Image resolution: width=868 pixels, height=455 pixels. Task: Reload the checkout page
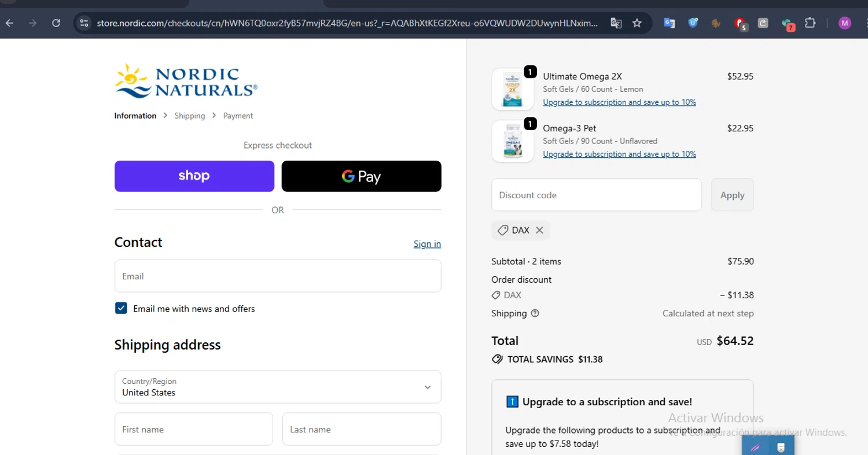[x=56, y=23]
